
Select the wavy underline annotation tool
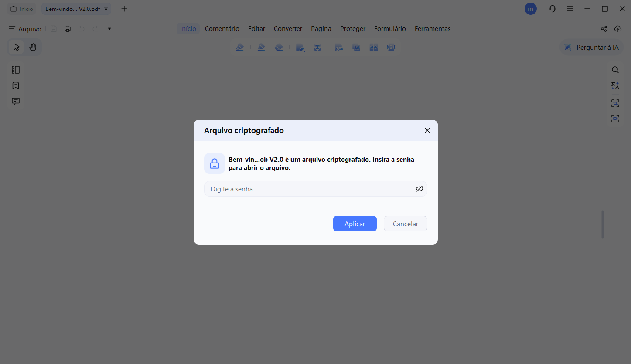click(x=261, y=47)
